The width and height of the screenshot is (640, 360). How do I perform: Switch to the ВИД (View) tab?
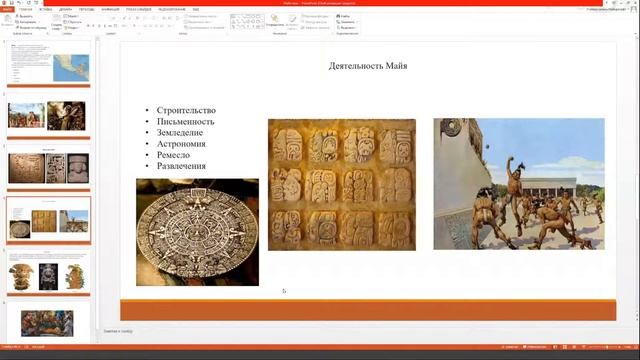[x=196, y=9]
